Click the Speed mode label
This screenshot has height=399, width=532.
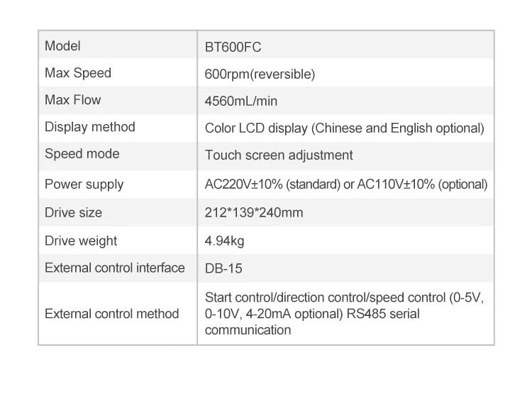tap(82, 154)
